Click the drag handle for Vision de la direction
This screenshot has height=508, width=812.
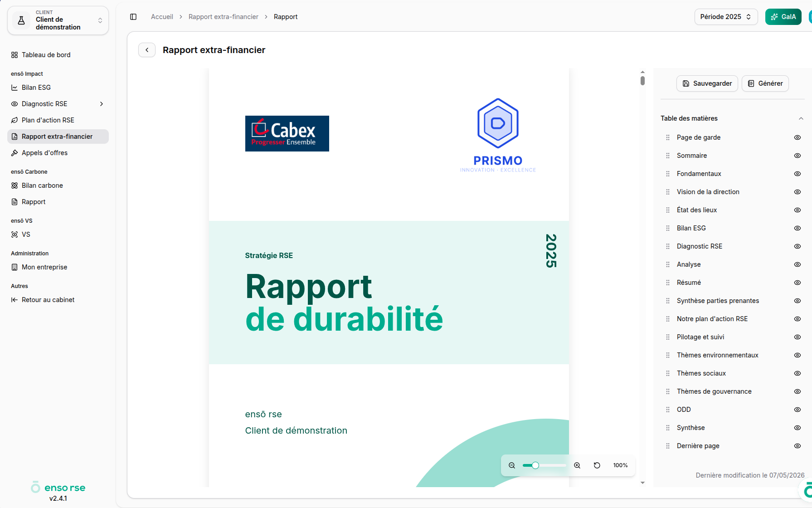click(668, 192)
